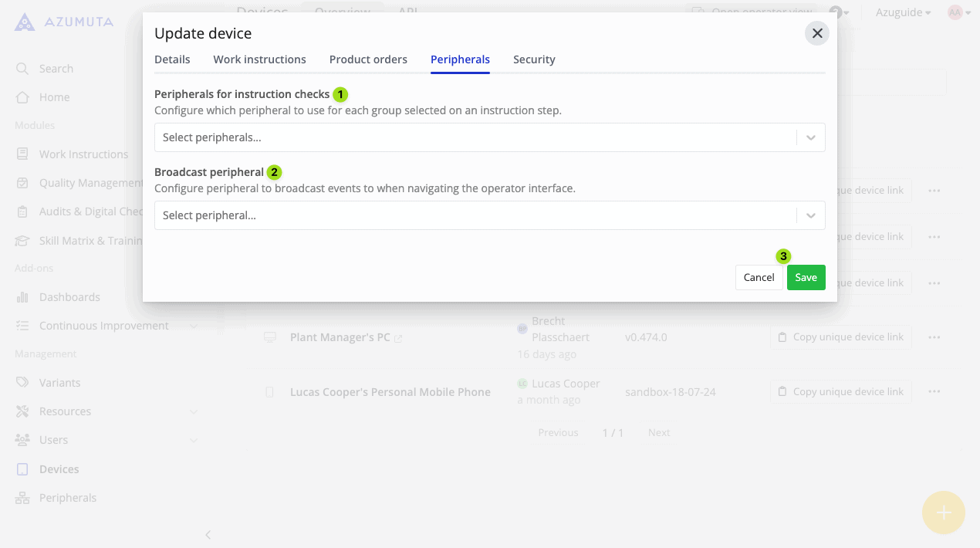Open the Peripherals page
Viewport: 980px width, 548px height.
click(x=67, y=497)
